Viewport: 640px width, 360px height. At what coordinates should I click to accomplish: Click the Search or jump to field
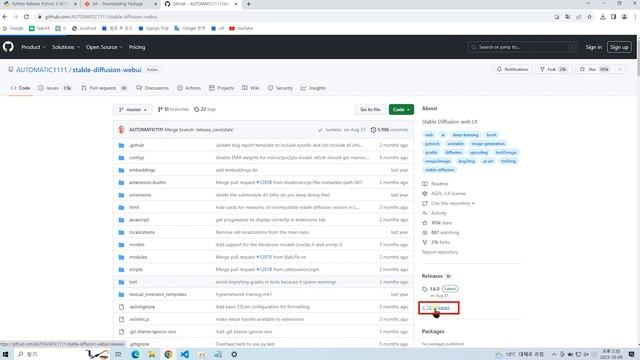click(523, 47)
